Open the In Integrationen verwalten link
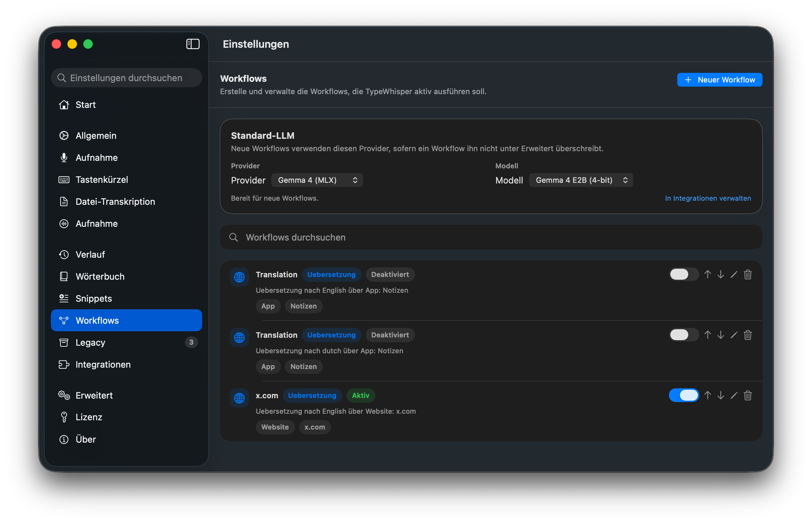 click(708, 198)
